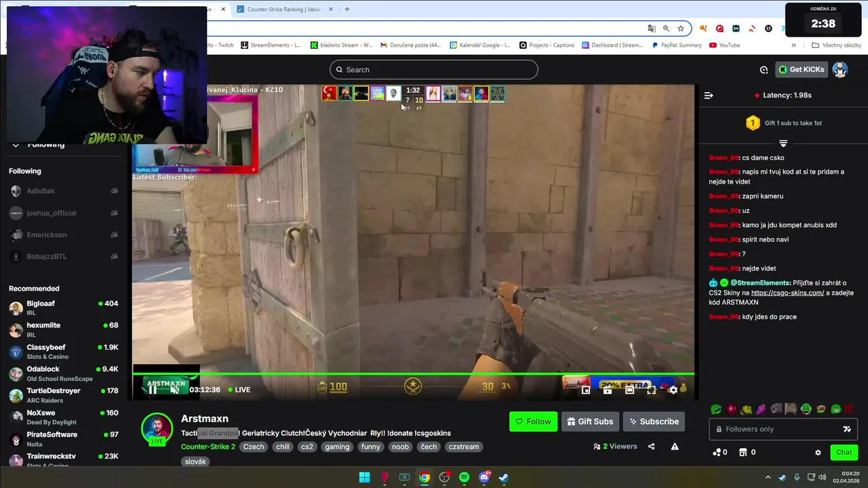
Task: Open YouTube bookmark
Action: pos(724,45)
